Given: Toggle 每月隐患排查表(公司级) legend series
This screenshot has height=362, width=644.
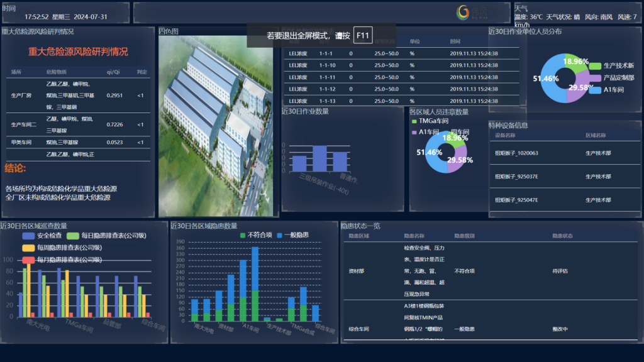Looking at the screenshot, I should pos(62,260).
